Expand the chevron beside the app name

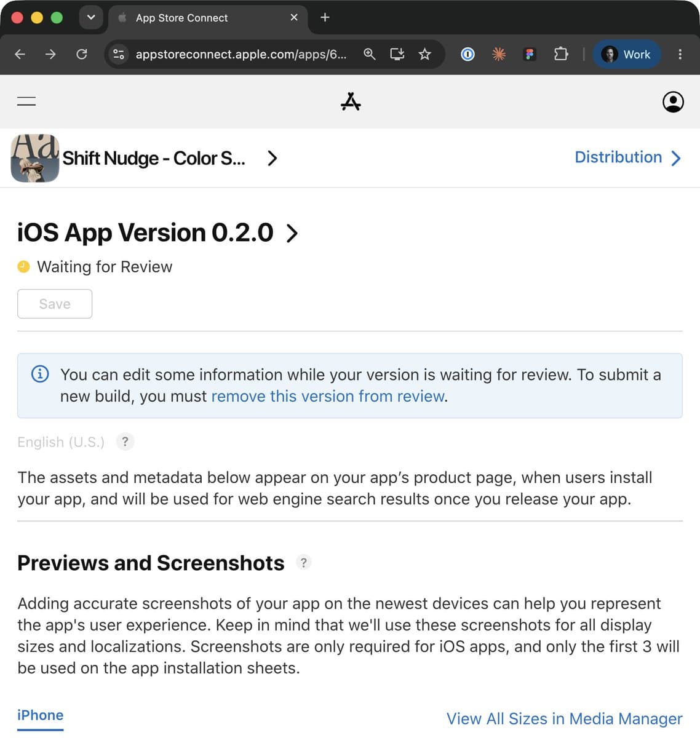[272, 158]
